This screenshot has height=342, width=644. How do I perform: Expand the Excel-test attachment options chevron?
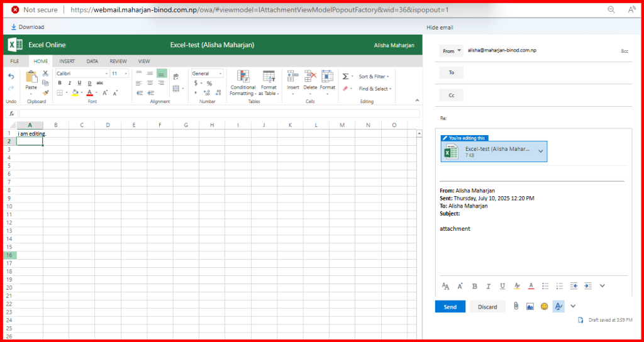point(540,151)
